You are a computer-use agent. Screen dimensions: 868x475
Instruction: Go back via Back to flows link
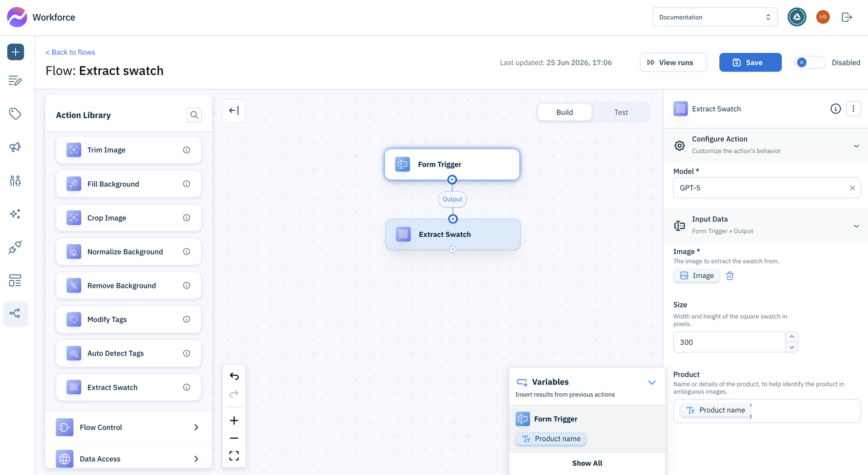[70, 52]
